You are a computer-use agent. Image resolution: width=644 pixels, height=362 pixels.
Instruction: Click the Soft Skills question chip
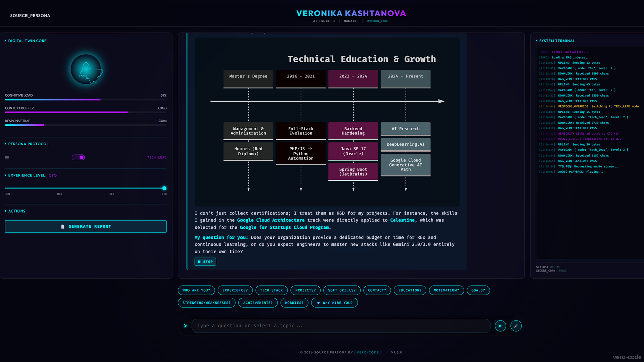[x=341, y=290]
